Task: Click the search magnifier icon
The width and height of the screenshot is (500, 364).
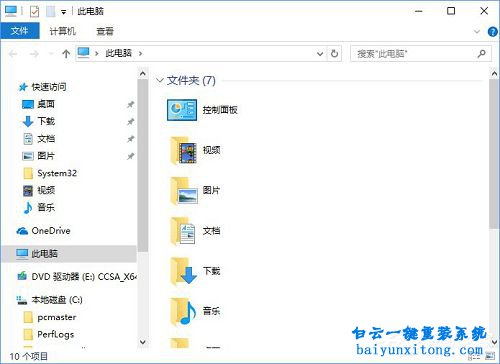Action: click(481, 53)
